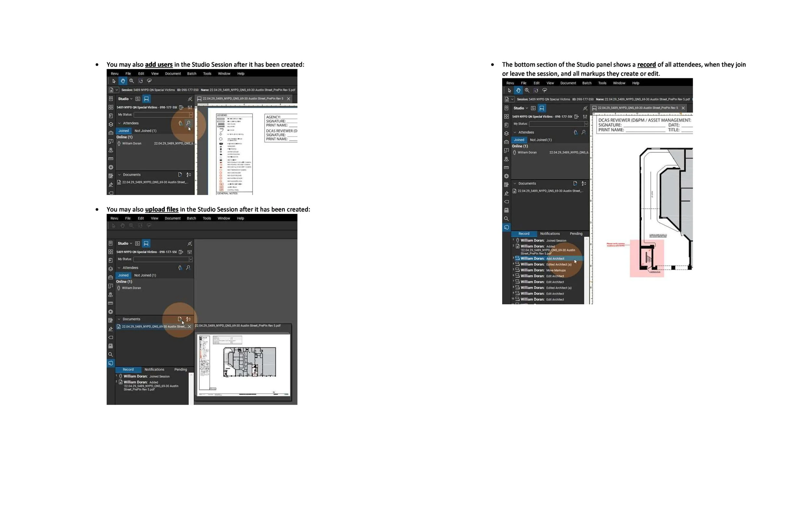This screenshot has height=526, width=812.
Task: Click the pink markup area on record screenshot floor plan
Action: click(647, 258)
